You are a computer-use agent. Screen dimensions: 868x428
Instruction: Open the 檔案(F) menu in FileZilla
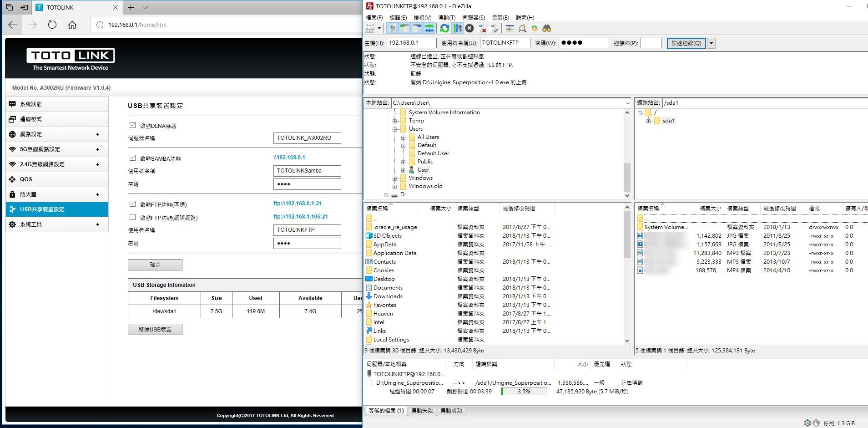(374, 17)
